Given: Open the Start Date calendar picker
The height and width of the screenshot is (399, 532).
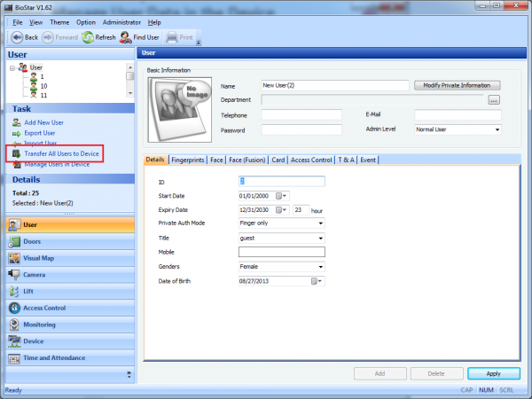Looking at the screenshot, I should (x=281, y=195).
